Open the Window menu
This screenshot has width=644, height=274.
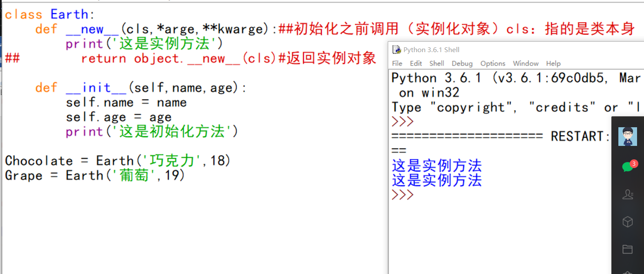click(525, 63)
